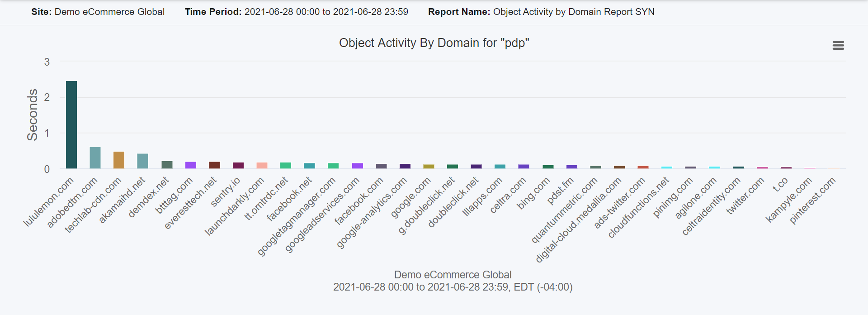The image size is (868, 315).
Task: Click the chart title Object Activity By Domain
Action: (x=434, y=43)
